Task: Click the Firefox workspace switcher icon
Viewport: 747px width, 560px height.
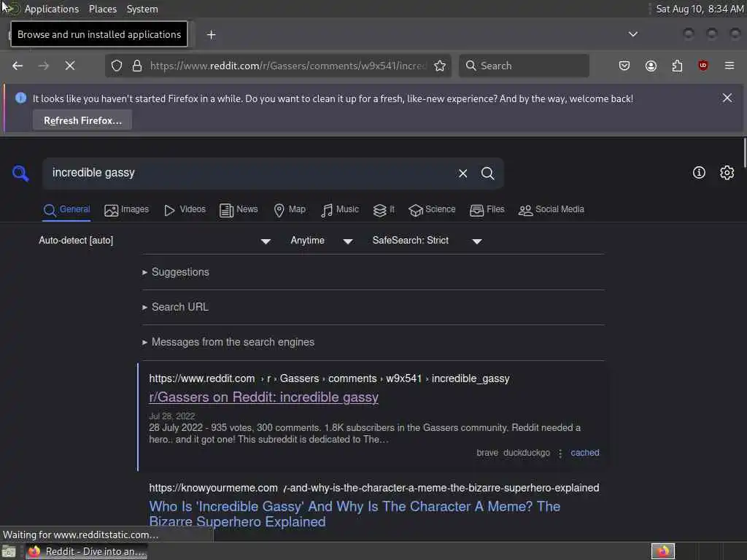Action: click(662, 551)
